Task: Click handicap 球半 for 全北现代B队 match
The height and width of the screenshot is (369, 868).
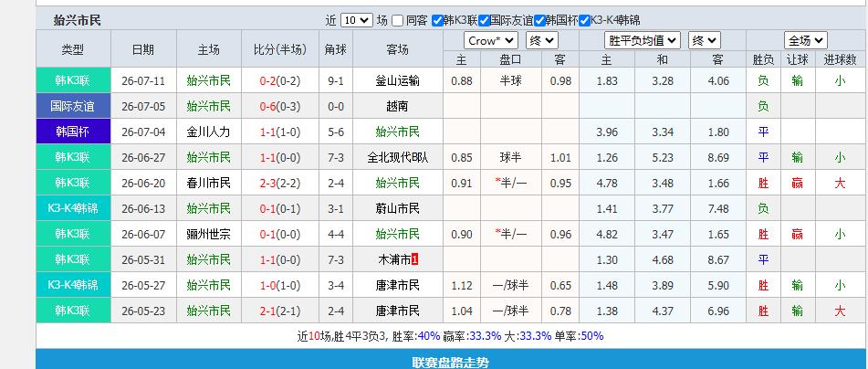Action: pyautogui.click(x=510, y=157)
